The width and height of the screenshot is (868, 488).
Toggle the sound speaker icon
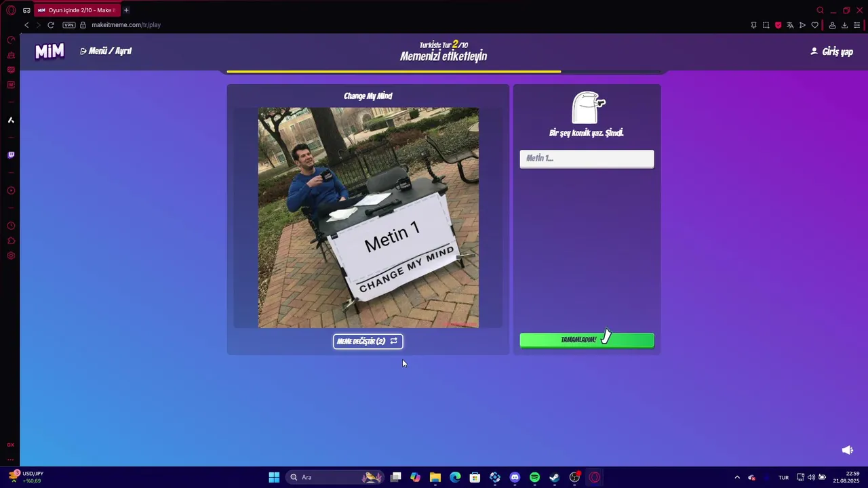pyautogui.click(x=847, y=450)
